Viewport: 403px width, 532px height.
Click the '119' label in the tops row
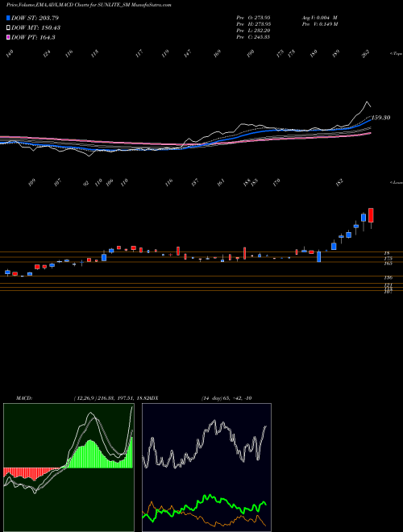(165, 54)
